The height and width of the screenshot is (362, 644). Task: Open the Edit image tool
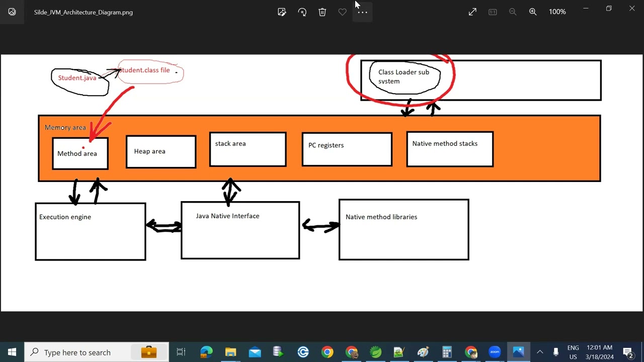(282, 12)
